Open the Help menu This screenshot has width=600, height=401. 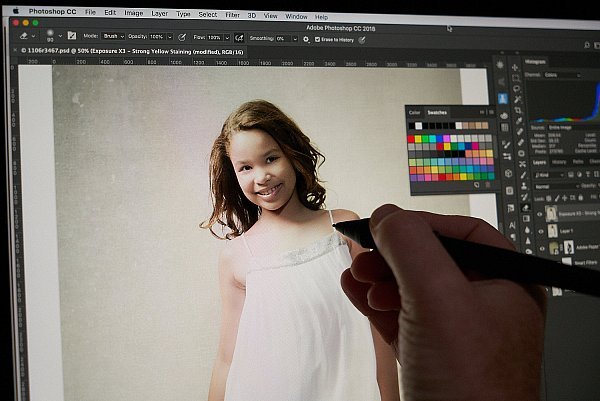(321, 17)
